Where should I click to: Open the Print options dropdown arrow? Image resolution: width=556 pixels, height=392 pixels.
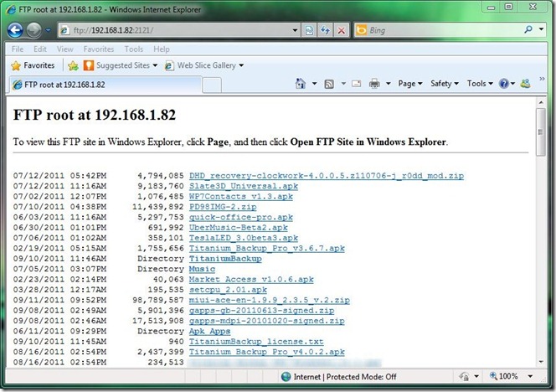(389, 84)
